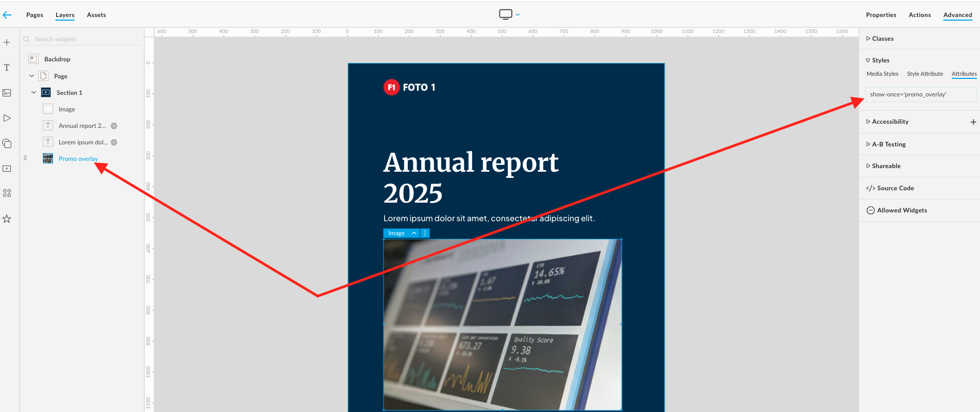The image size is (980, 412).
Task: Open settings gear for Lorem ipsum layer
Action: coord(114,142)
